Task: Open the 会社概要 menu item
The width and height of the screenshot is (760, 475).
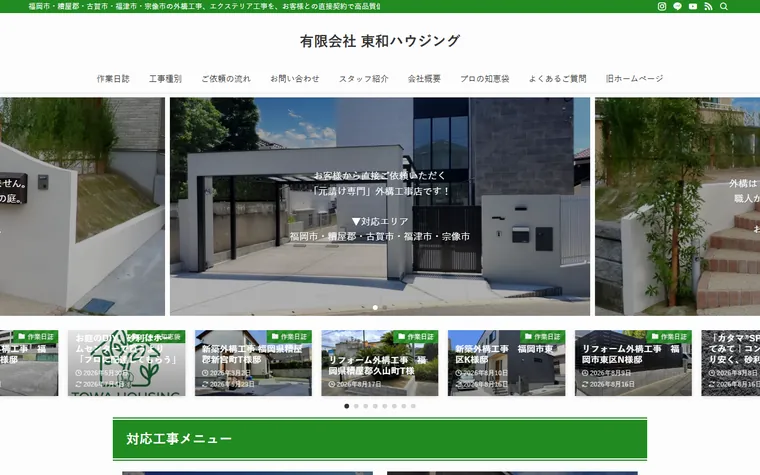Action: pos(424,79)
